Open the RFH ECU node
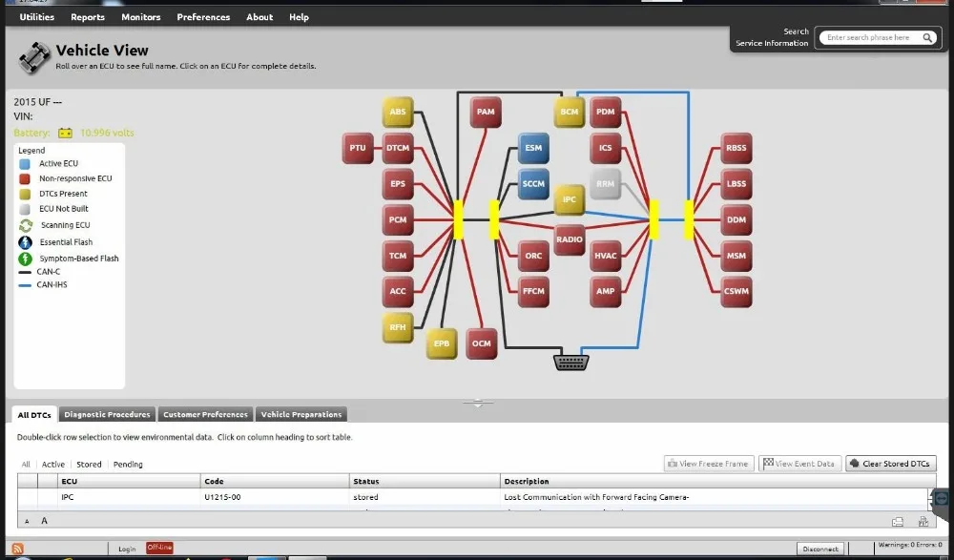The width and height of the screenshot is (954, 560). coord(398,327)
